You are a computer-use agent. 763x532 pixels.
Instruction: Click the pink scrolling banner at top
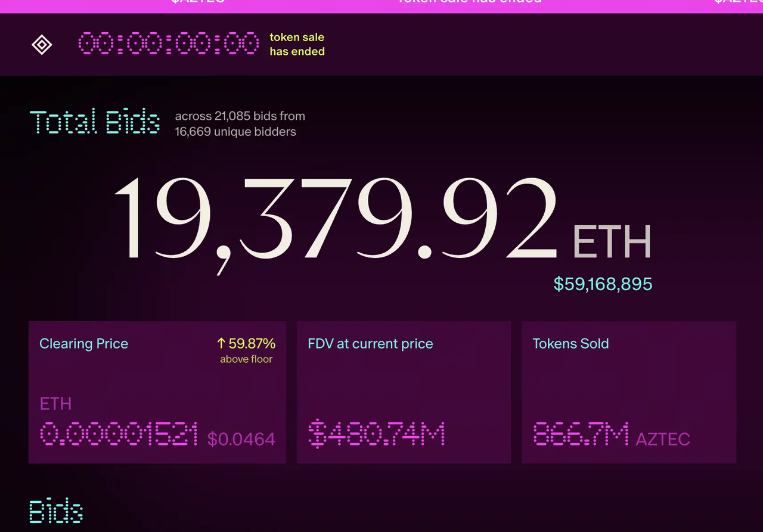[x=381, y=5]
